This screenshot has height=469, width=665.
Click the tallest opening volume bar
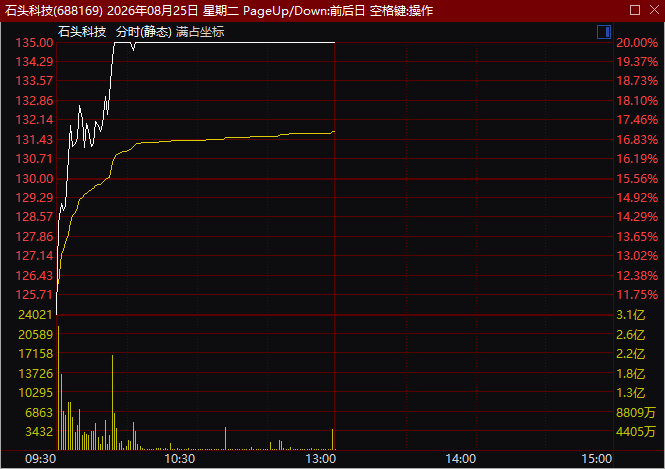pos(59,388)
